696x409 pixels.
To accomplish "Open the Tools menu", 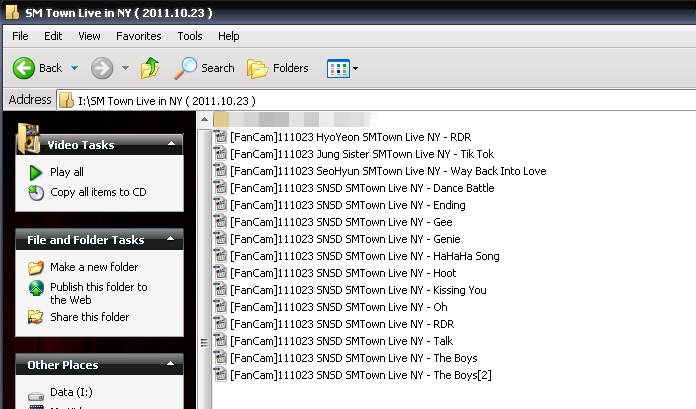I will 190,36.
